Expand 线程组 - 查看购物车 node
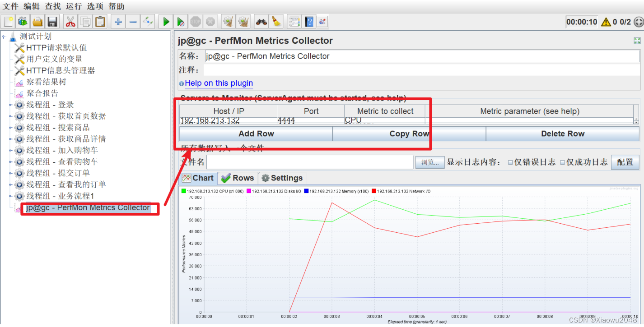This screenshot has width=644, height=327. pos(11,161)
